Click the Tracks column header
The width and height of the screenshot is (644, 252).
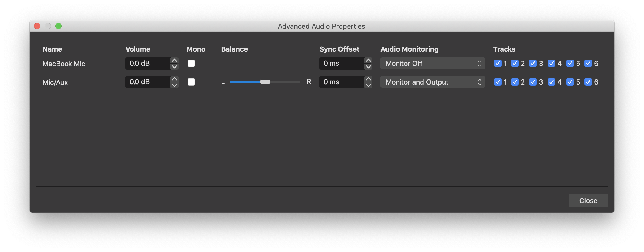[x=504, y=49]
